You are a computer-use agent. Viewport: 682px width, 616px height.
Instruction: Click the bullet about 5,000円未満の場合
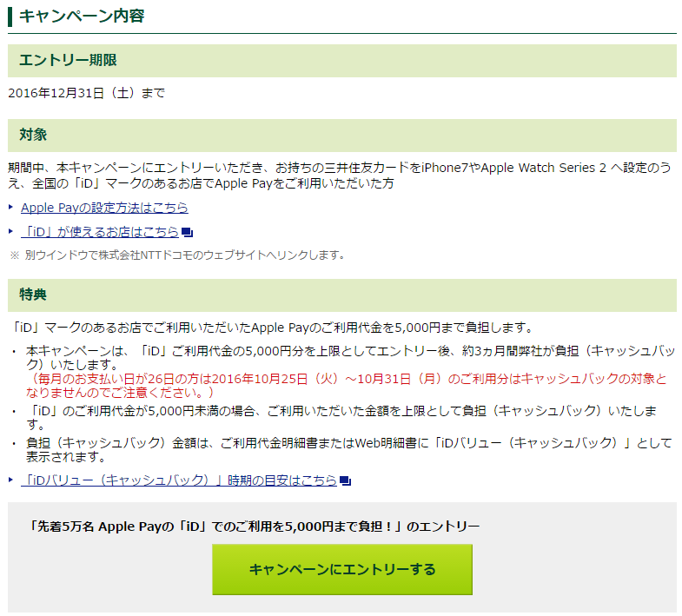point(341,417)
